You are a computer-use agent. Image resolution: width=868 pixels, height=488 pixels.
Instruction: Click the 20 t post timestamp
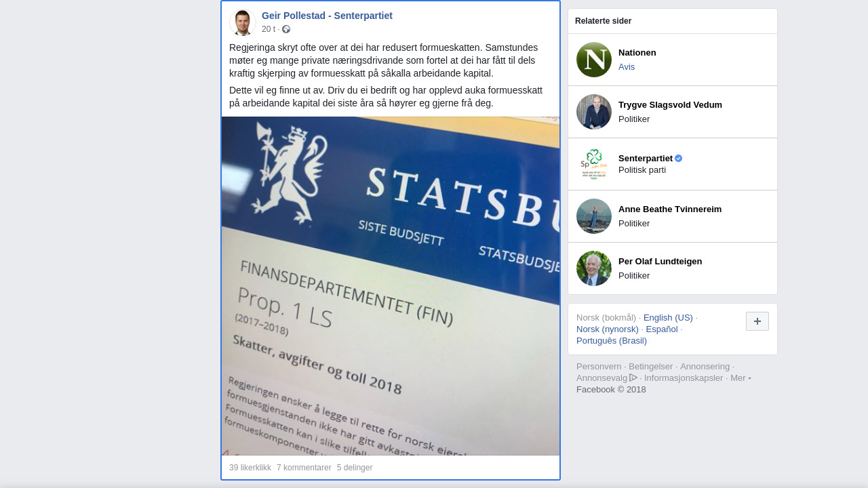tap(269, 29)
